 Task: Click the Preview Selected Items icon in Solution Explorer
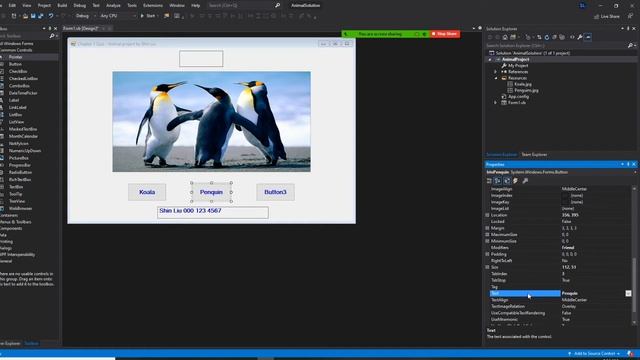coord(588,37)
